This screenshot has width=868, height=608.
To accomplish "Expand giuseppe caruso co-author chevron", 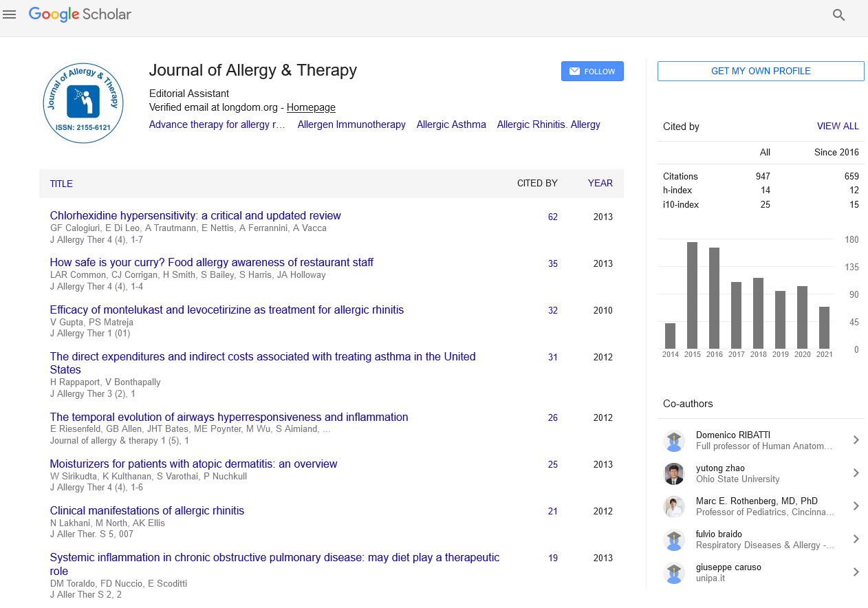I will pos(856,572).
